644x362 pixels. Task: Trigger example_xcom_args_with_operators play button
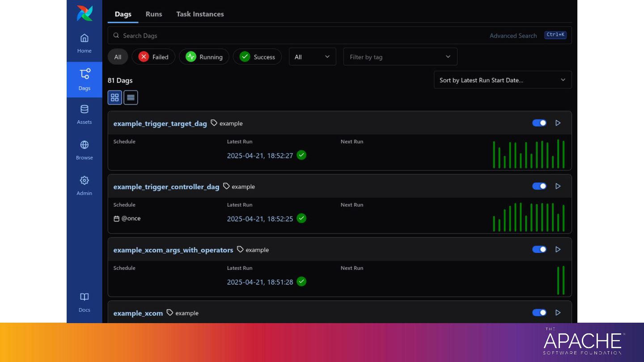[558, 249]
